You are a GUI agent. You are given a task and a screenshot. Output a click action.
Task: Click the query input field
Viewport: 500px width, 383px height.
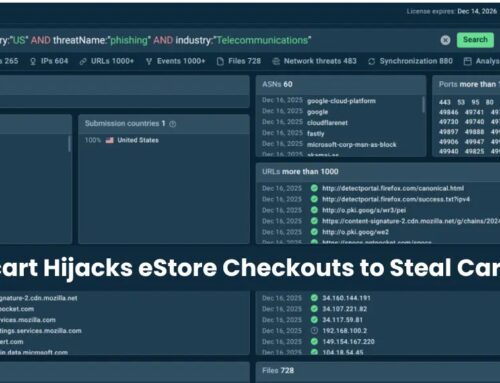(217, 40)
